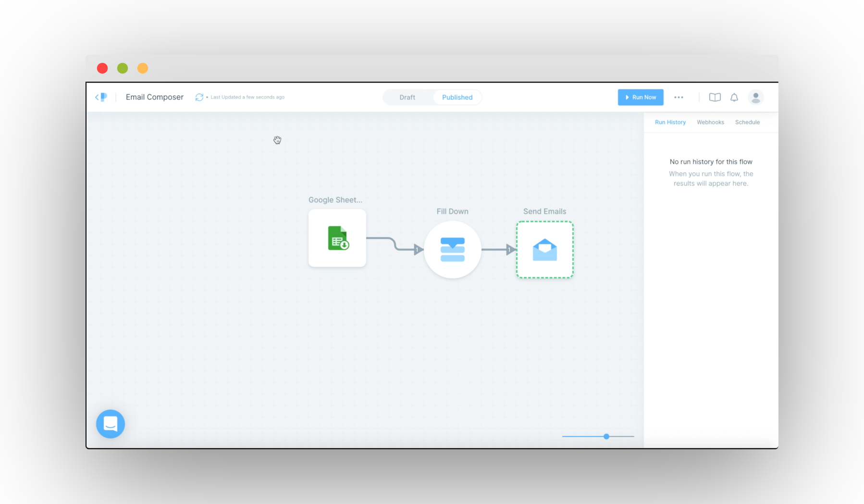Switch flow to Published mode
The height and width of the screenshot is (504, 864).
click(x=457, y=98)
